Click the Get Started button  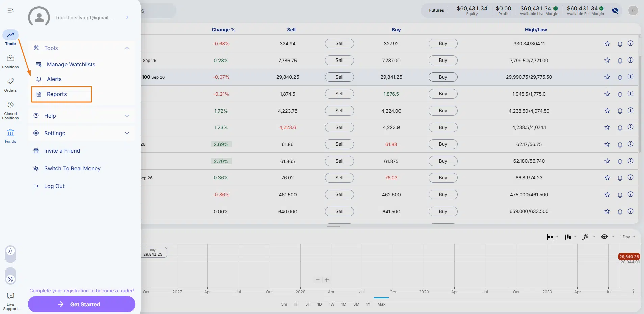(82, 304)
